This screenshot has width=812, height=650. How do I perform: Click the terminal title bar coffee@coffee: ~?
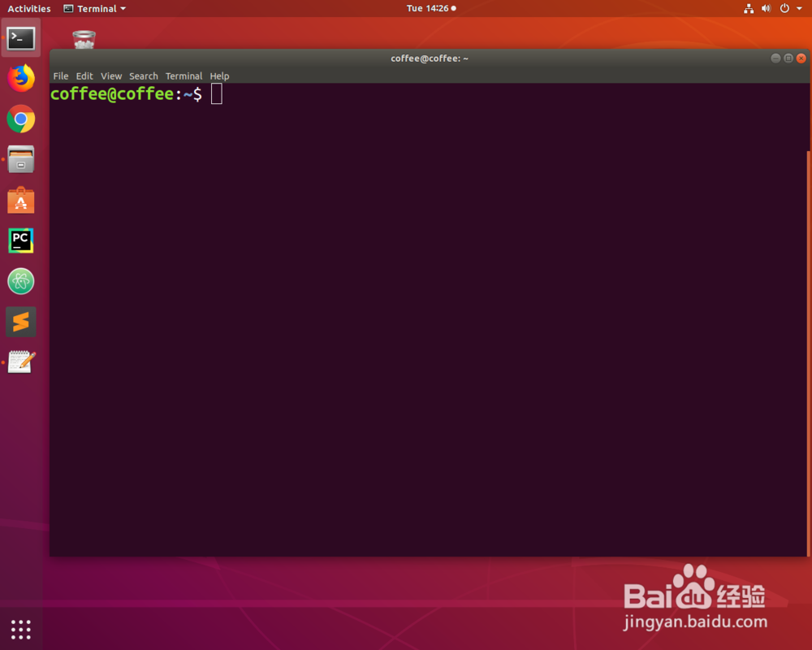click(430, 58)
